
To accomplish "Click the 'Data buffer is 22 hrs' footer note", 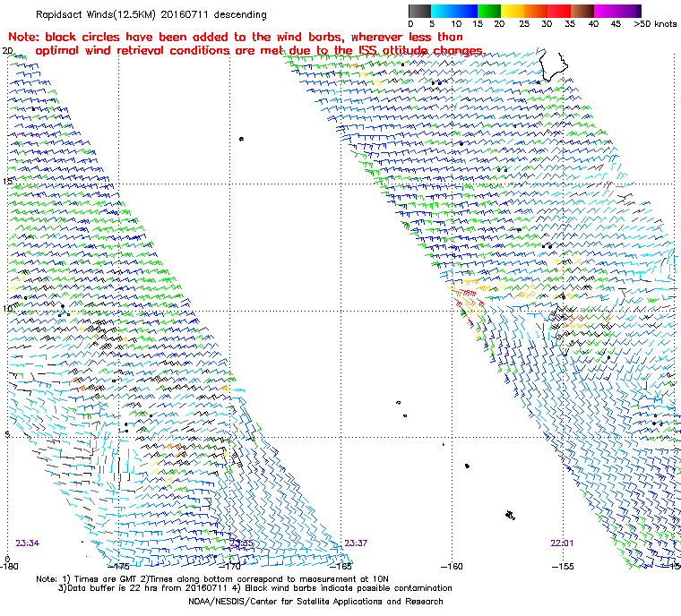I will pos(255,588).
